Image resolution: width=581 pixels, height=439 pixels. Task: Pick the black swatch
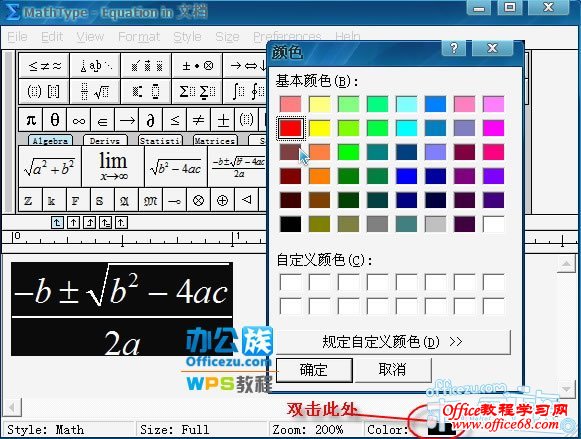290,224
